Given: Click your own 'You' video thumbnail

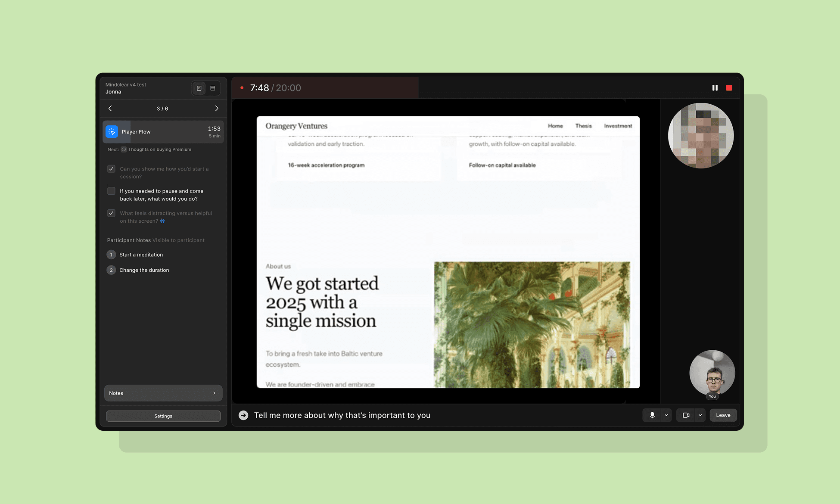Looking at the screenshot, I should 712,373.
